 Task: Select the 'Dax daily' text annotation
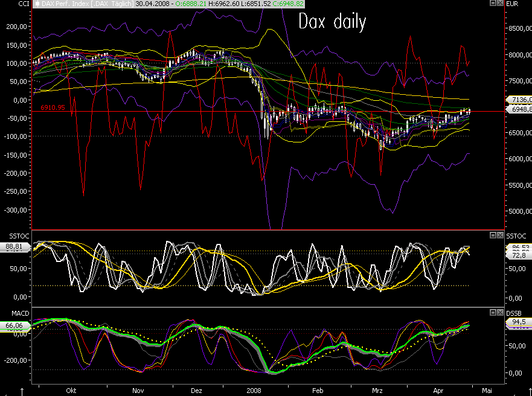click(332, 22)
